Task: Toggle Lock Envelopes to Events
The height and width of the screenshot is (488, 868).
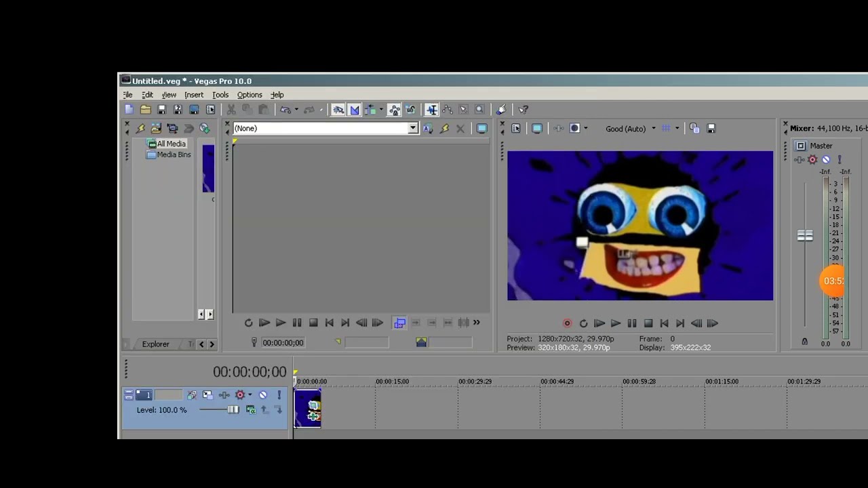Action: click(x=394, y=109)
